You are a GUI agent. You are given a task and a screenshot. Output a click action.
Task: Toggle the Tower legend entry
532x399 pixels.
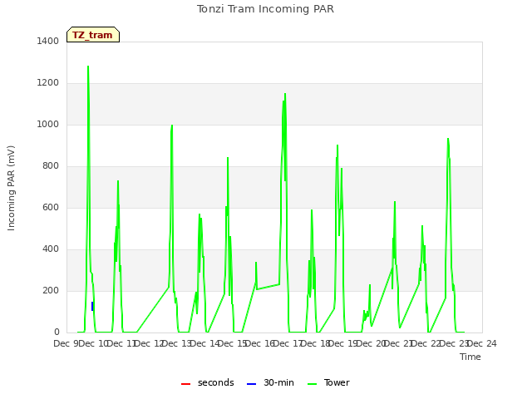(328, 382)
